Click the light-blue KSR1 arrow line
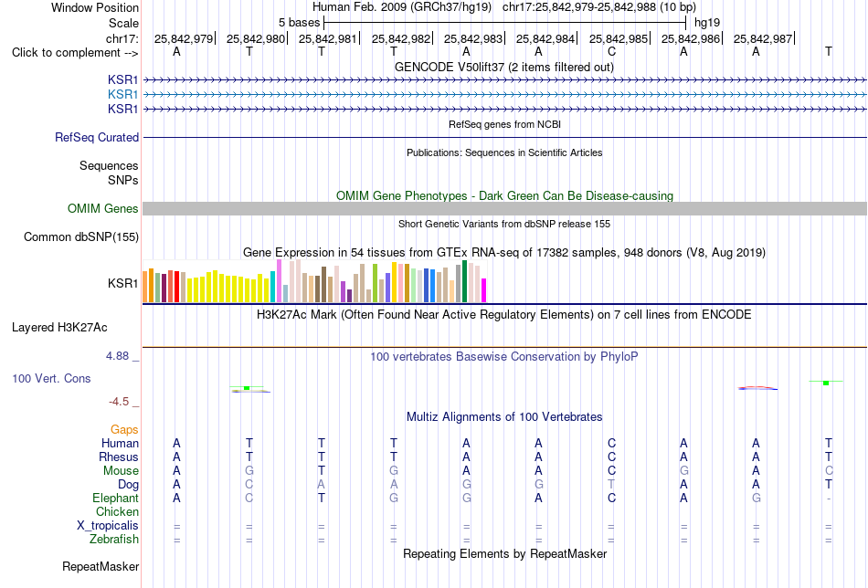This screenshot has width=868, height=588. 505,95
